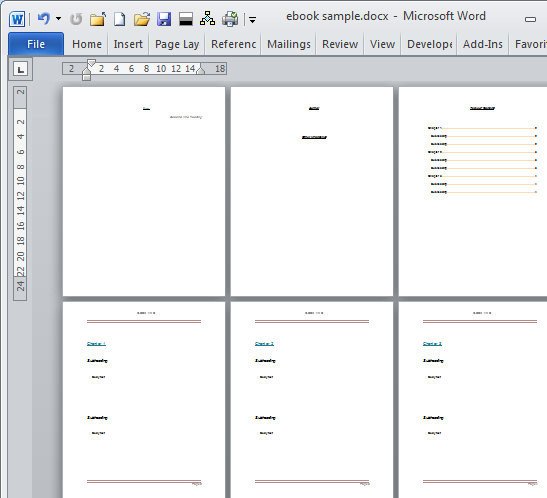547x498 pixels.
Task: Open the Developer ribbon tab
Action: [x=429, y=44]
